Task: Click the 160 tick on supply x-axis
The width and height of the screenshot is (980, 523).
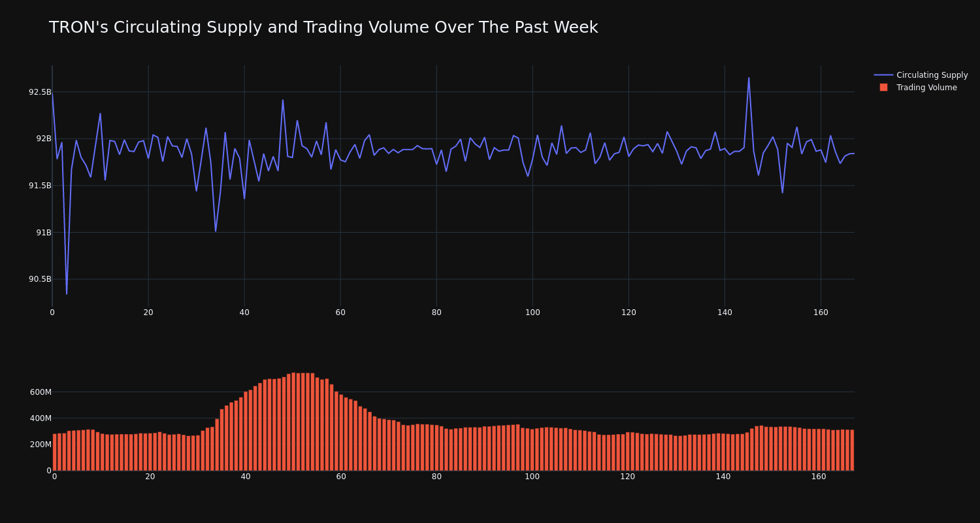Action: (821, 312)
